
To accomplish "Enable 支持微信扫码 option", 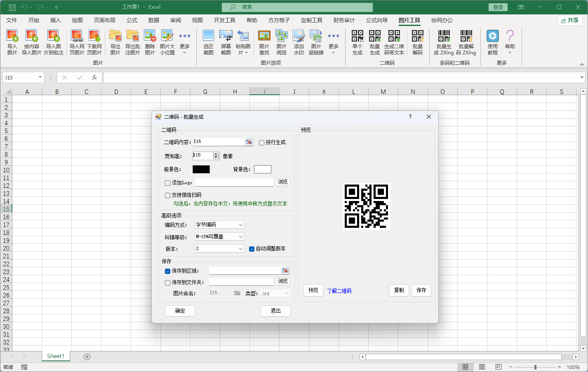I will (x=167, y=195).
